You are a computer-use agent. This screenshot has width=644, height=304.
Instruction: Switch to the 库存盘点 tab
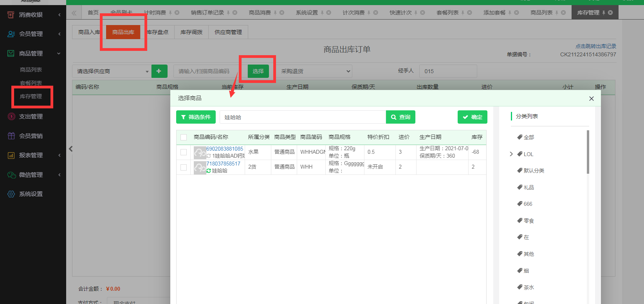pos(158,32)
